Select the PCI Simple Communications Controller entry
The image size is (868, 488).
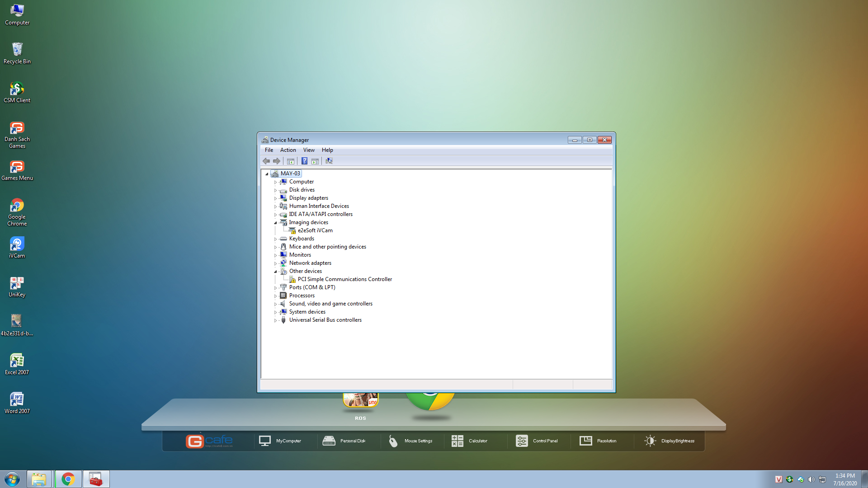click(x=344, y=279)
